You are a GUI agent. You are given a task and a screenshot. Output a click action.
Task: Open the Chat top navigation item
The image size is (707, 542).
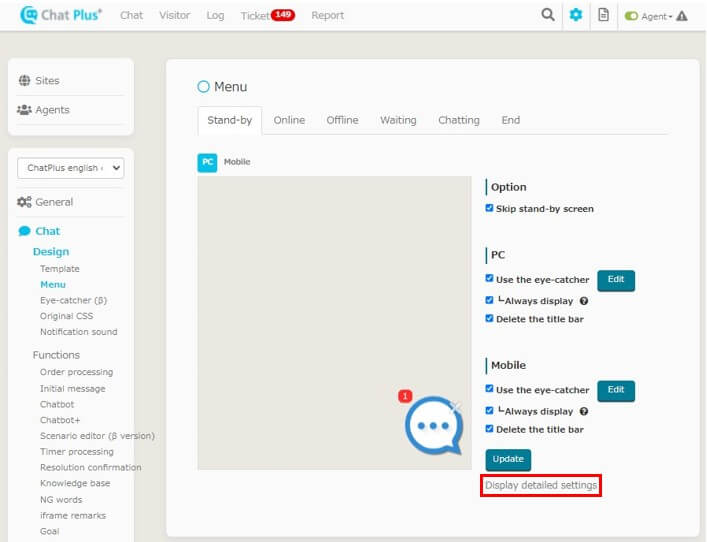[x=131, y=15]
